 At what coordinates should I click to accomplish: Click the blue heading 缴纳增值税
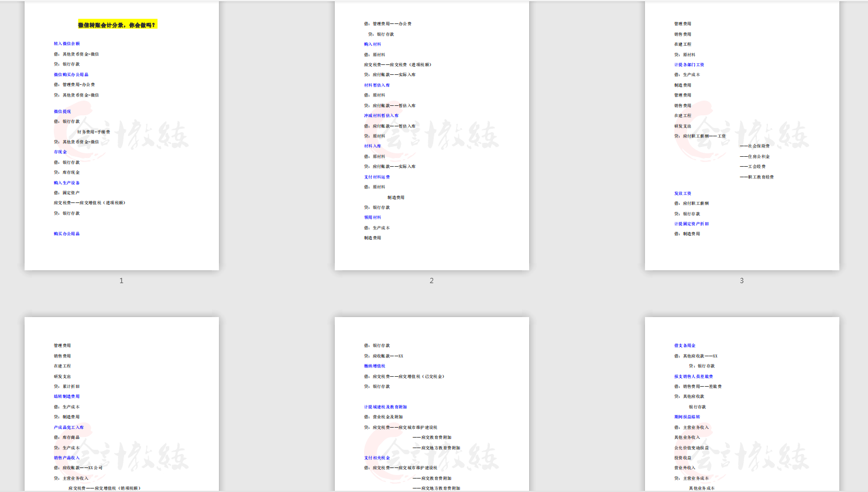click(375, 366)
